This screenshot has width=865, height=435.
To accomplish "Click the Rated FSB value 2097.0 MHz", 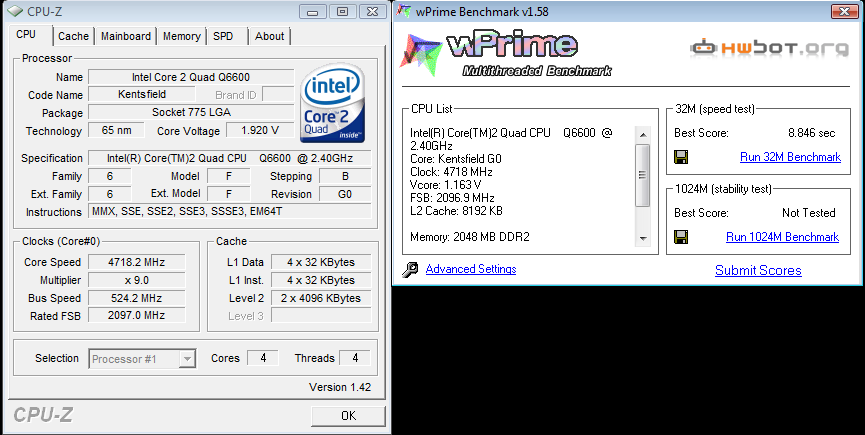I will pyautogui.click(x=136, y=315).
